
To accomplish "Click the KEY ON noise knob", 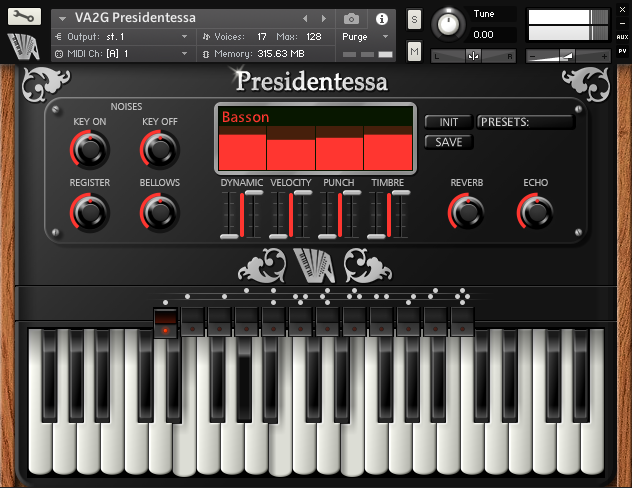I will pos(89,150).
